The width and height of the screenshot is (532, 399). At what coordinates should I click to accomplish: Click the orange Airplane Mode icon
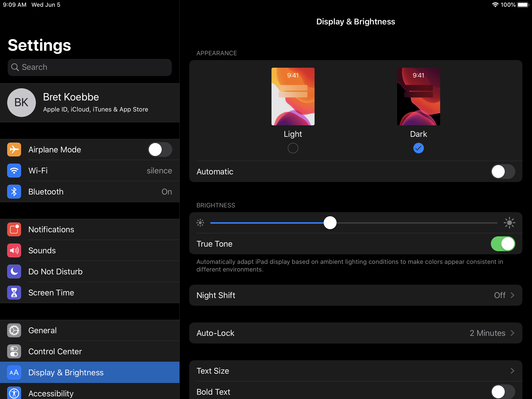14,150
